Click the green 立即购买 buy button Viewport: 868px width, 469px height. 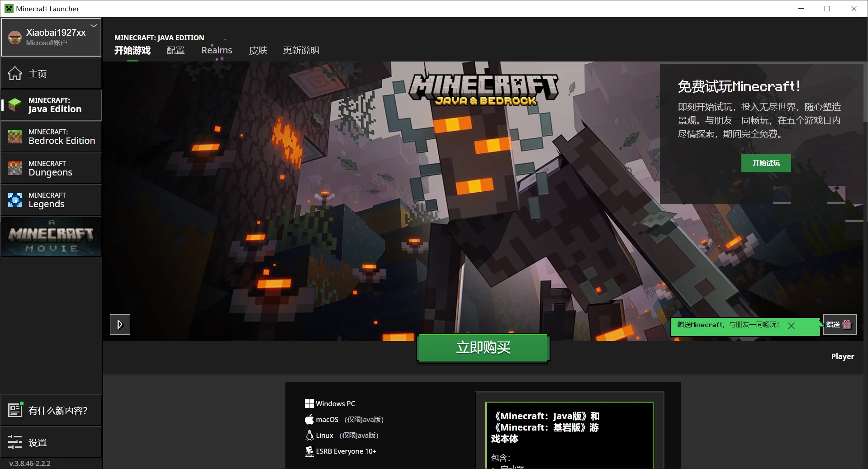tap(483, 348)
